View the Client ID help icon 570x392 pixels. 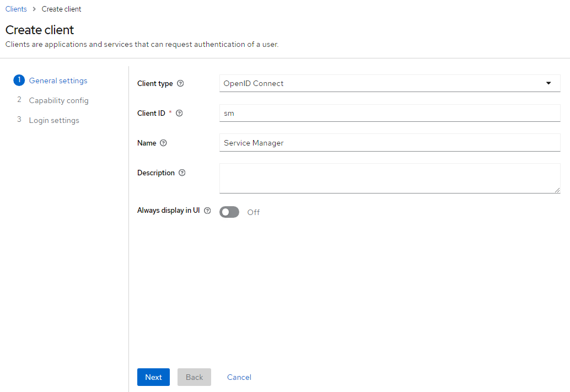point(179,113)
